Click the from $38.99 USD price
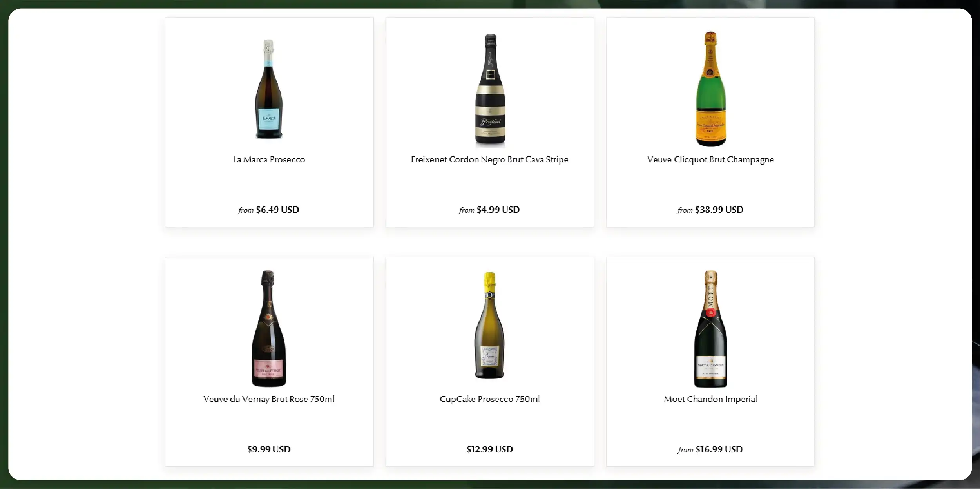Viewport: 980px width, 489px height. tap(710, 210)
